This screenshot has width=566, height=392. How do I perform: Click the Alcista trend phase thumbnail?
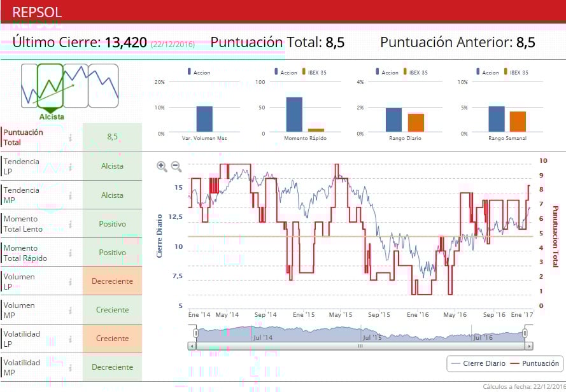pos(50,86)
